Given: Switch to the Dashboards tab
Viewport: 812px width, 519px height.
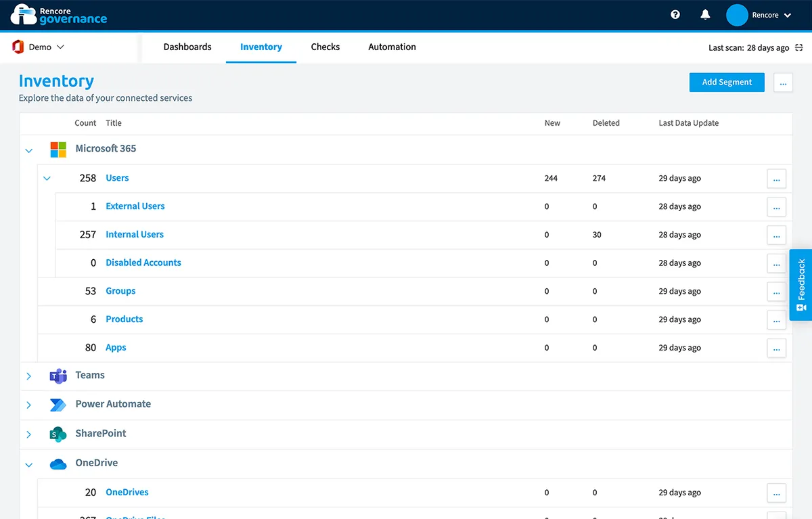Looking at the screenshot, I should [187, 47].
